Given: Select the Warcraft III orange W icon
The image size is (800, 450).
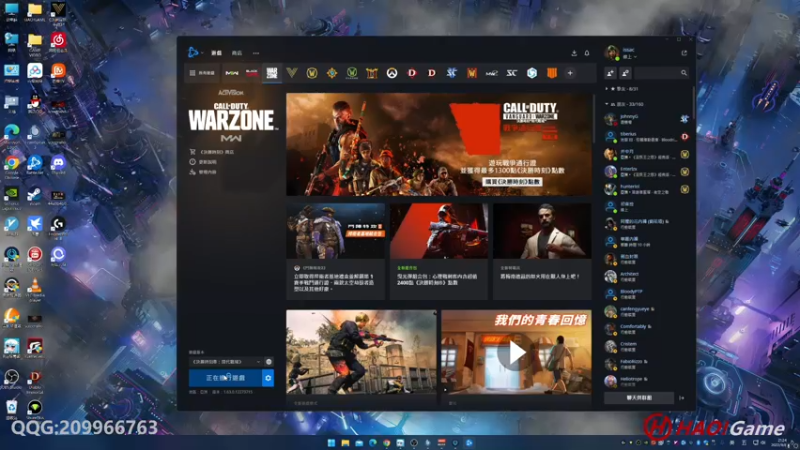Looking at the screenshot, I should [471, 73].
